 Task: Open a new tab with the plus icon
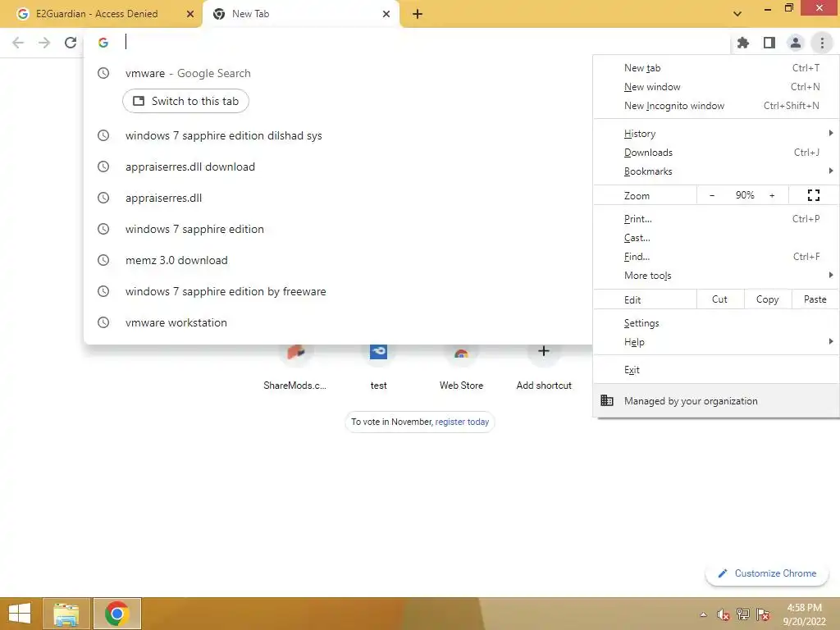pyautogui.click(x=418, y=14)
